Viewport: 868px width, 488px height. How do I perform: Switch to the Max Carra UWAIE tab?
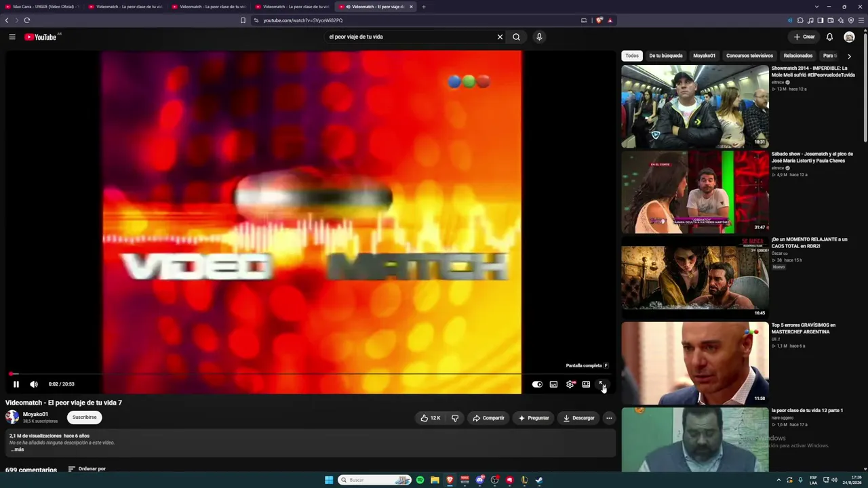[x=41, y=7]
